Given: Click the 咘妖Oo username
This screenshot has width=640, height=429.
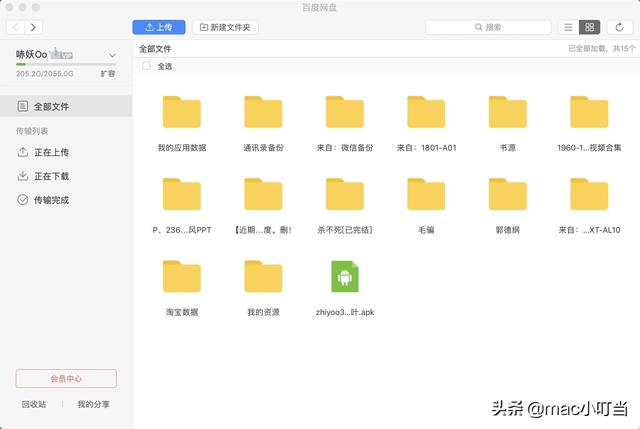Looking at the screenshot, I should click(x=31, y=54).
